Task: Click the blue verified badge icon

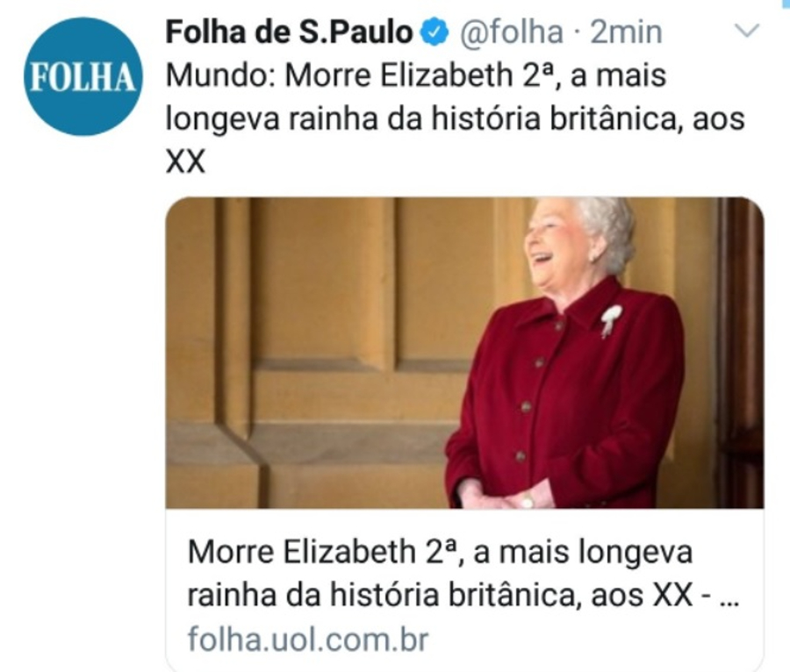Action: [434, 33]
